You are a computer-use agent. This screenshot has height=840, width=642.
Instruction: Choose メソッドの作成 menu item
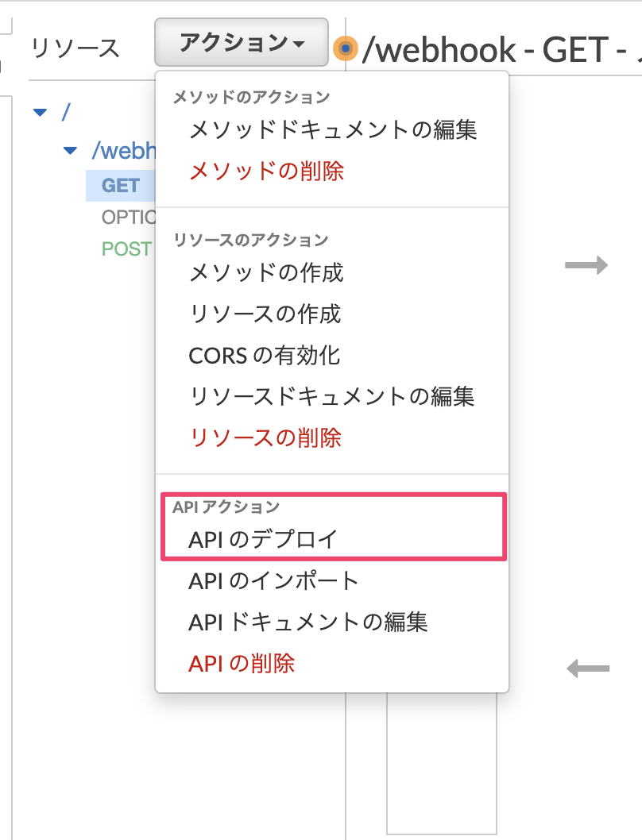coord(266,272)
